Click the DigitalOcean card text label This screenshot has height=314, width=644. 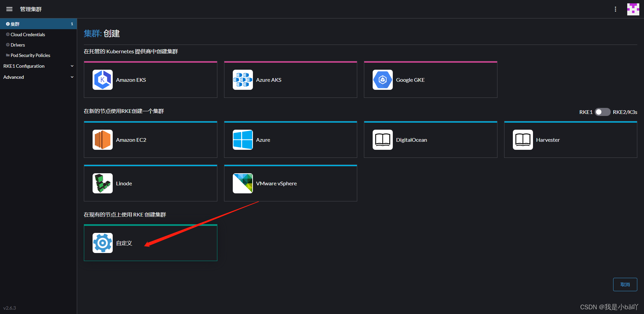[x=412, y=140]
